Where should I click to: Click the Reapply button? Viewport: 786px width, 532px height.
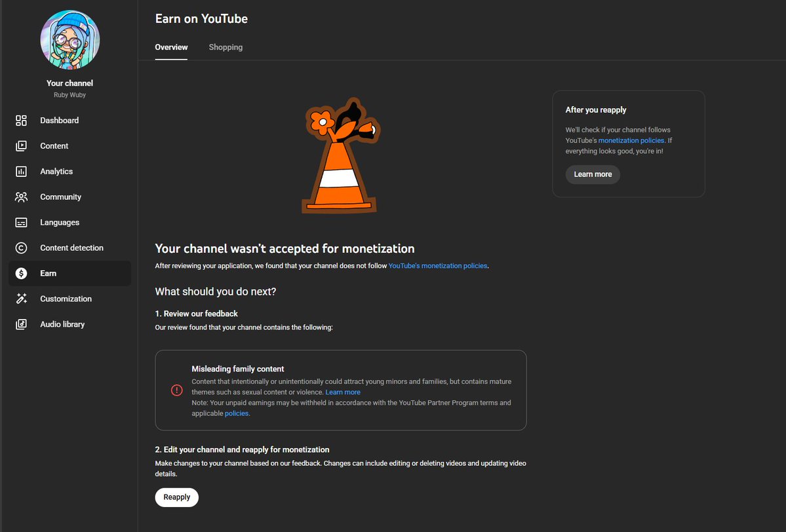(x=177, y=497)
